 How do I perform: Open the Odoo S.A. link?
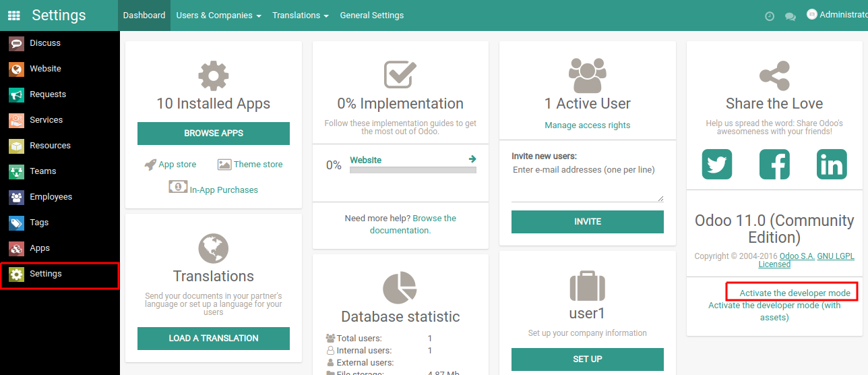point(797,256)
